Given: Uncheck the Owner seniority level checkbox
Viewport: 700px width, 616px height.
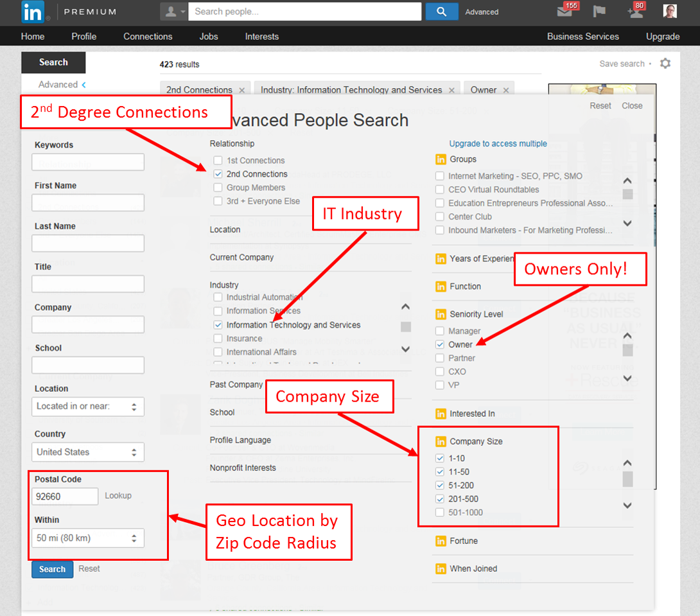Looking at the screenshot, I should [440, 345].
